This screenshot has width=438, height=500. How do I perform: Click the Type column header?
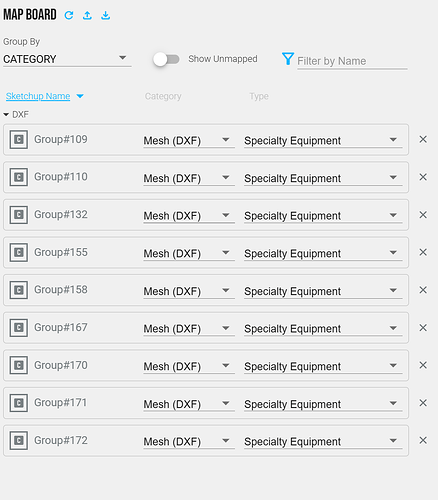coord(259,96)
